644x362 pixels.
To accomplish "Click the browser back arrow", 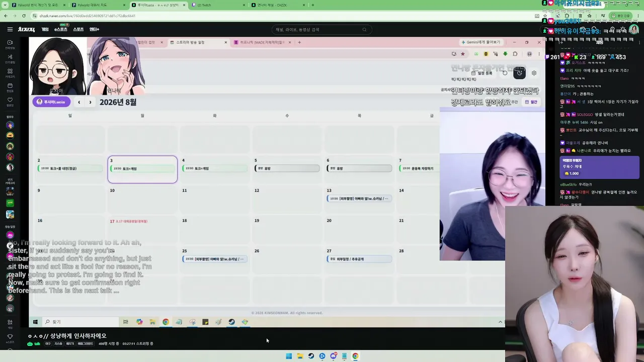I will click(6, 16).
